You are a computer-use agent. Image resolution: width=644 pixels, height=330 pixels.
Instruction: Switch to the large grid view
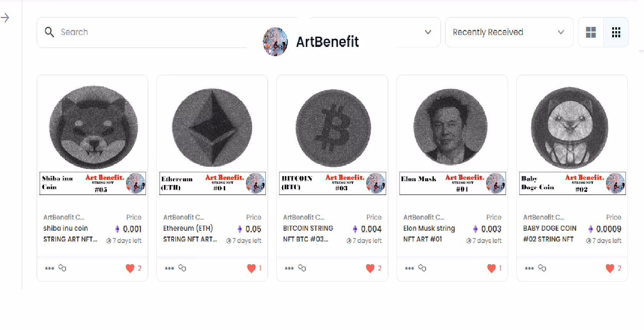[591, 32]
